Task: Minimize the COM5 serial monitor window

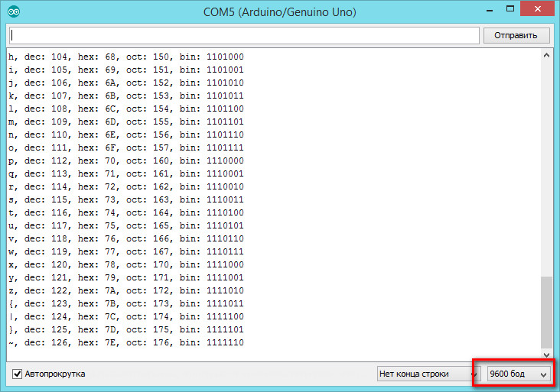Action: (x=490, y=11)
